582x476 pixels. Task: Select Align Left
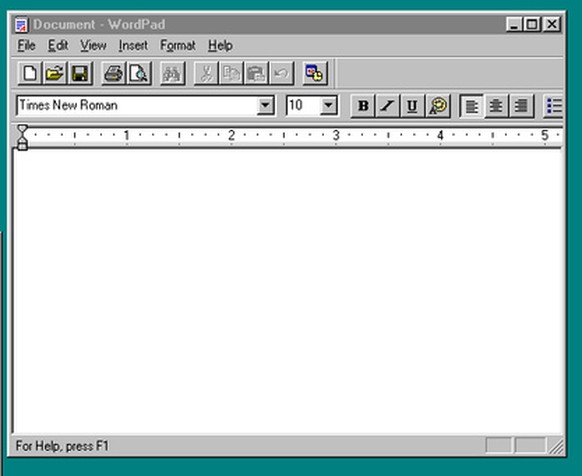[472, 106]
